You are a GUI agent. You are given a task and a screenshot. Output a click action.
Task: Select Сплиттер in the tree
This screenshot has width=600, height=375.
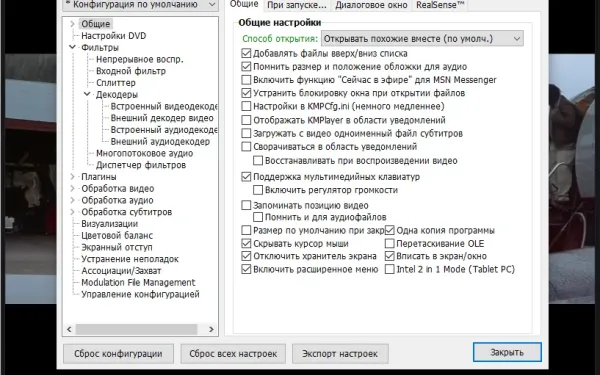116,83
